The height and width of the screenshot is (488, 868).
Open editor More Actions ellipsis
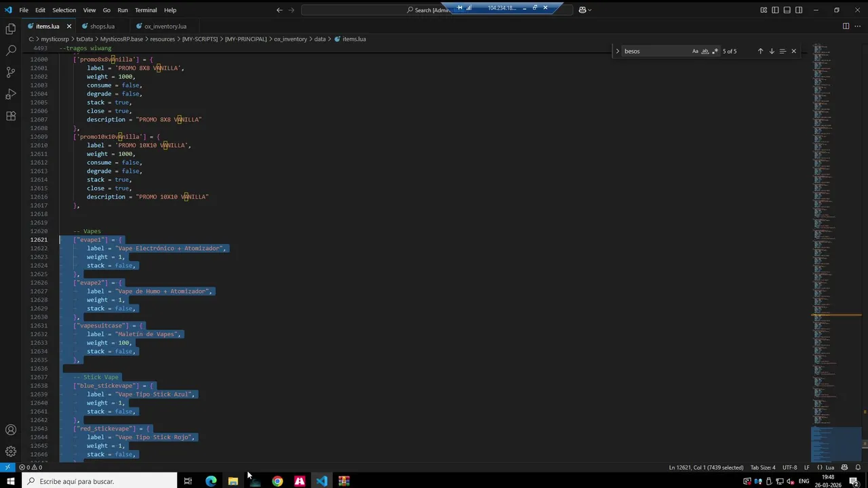(x=858, y=26)
